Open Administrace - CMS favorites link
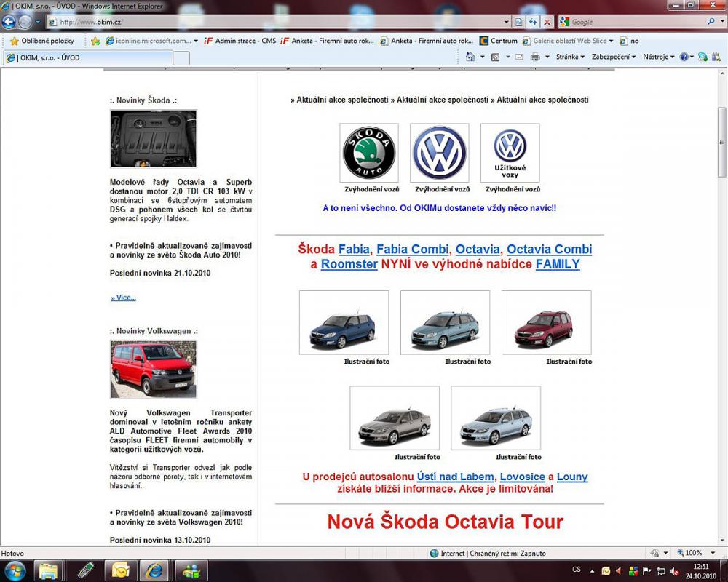728x582 pixels. point(240,41)
